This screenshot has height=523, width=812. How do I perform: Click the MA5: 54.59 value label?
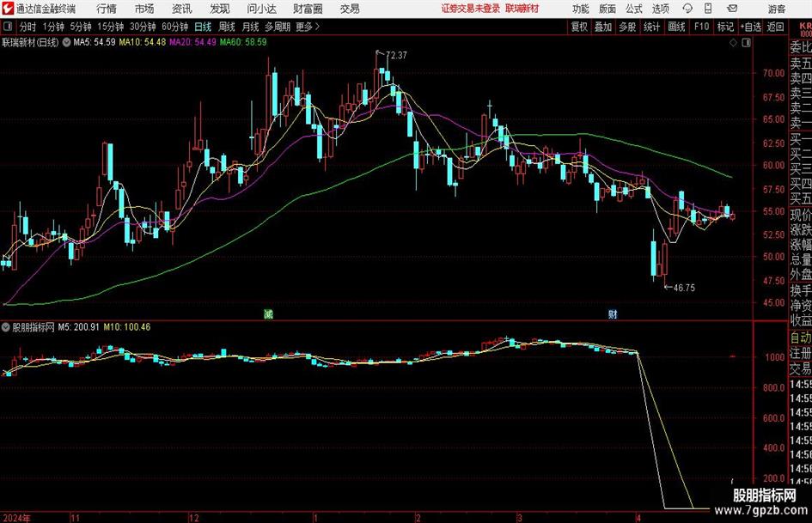click(95, 42)
